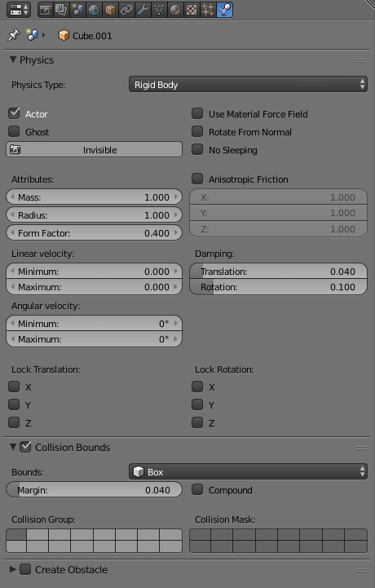The image size is (375, 588).
Task: Enable the Ghost checkbox
Action: pos(14,131)
